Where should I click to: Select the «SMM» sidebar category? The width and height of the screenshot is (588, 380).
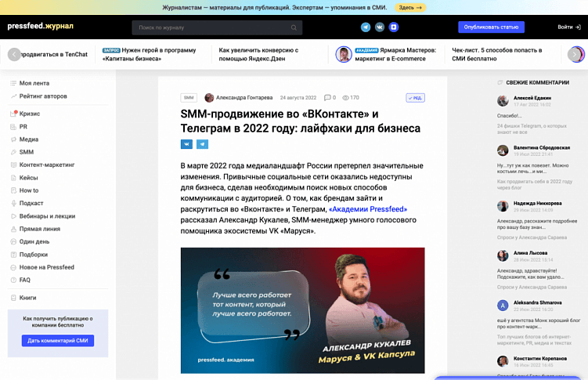[x=27, y=152]
